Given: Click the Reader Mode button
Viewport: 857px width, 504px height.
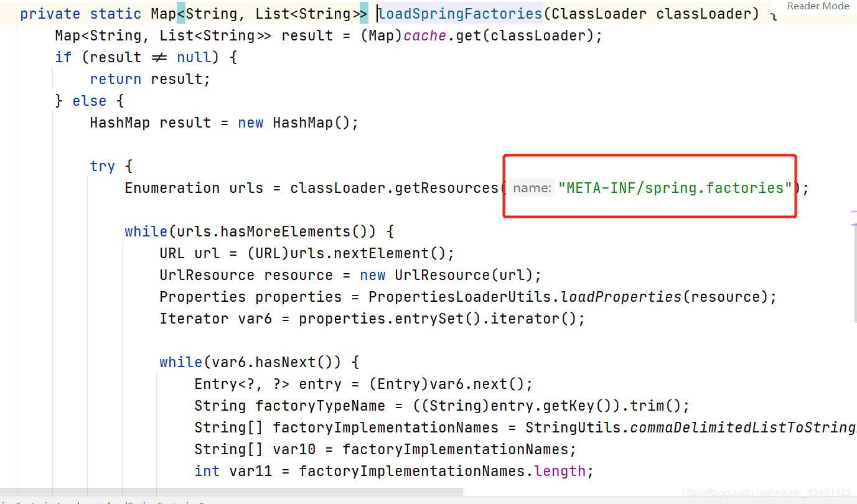Looking at the screenshot, I should [x=818, y=6].
